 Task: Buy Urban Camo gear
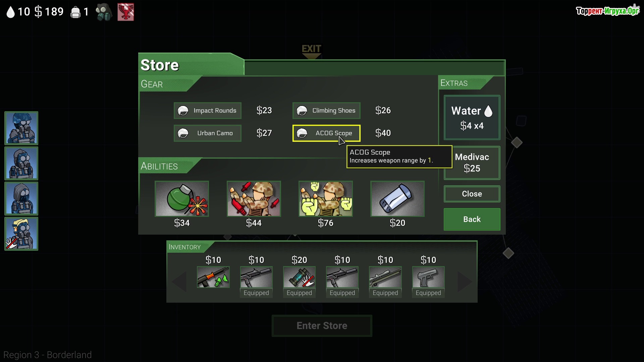208,133
